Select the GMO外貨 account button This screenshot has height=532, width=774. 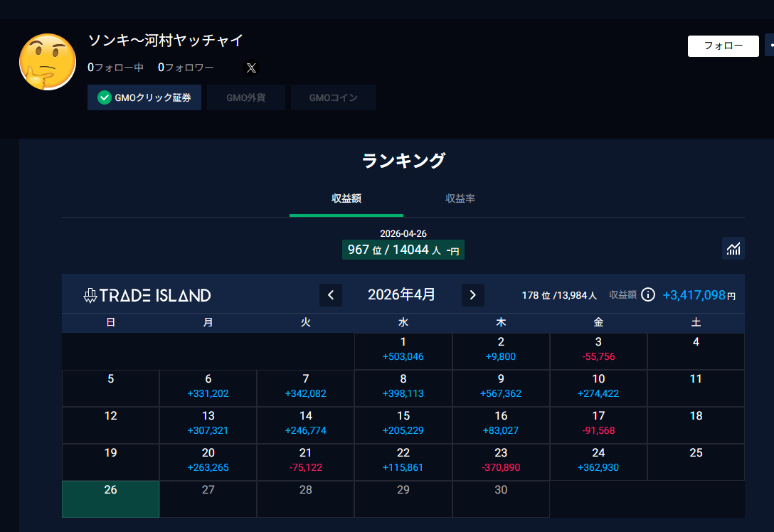click(x=246, y=97)
